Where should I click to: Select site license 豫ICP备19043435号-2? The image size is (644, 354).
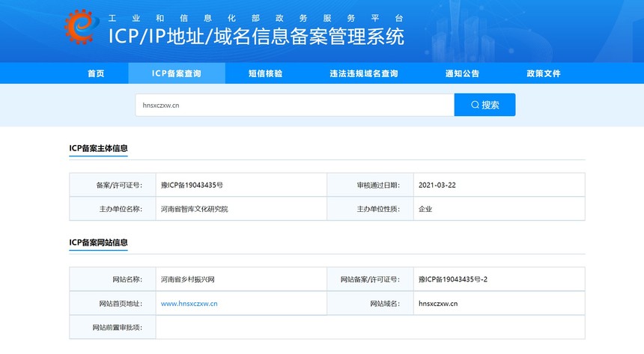[453, 279]
